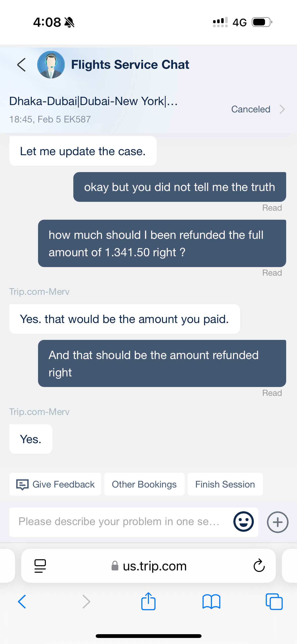The width and height of the screenshot is (297, 644).
Task: Show all Safari tabs
Action: point(274,602)
